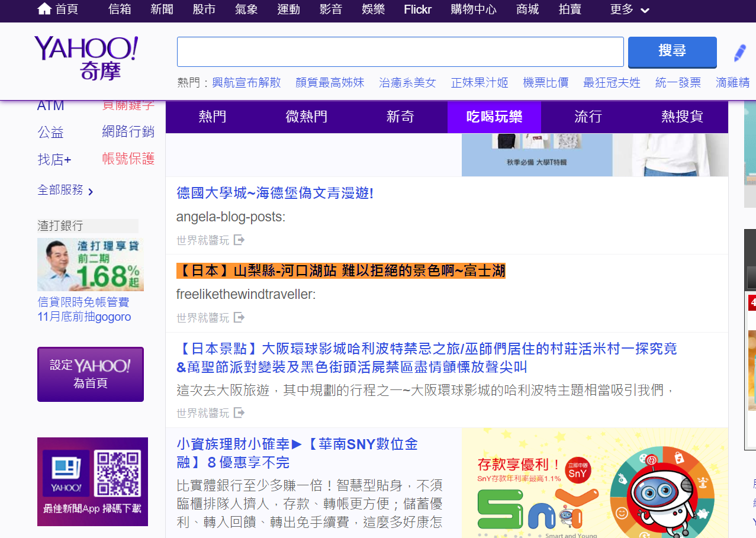Open the 網路行銷 sidebar link
The height and width of the screenshot is (538, 756).
[128, 131]
